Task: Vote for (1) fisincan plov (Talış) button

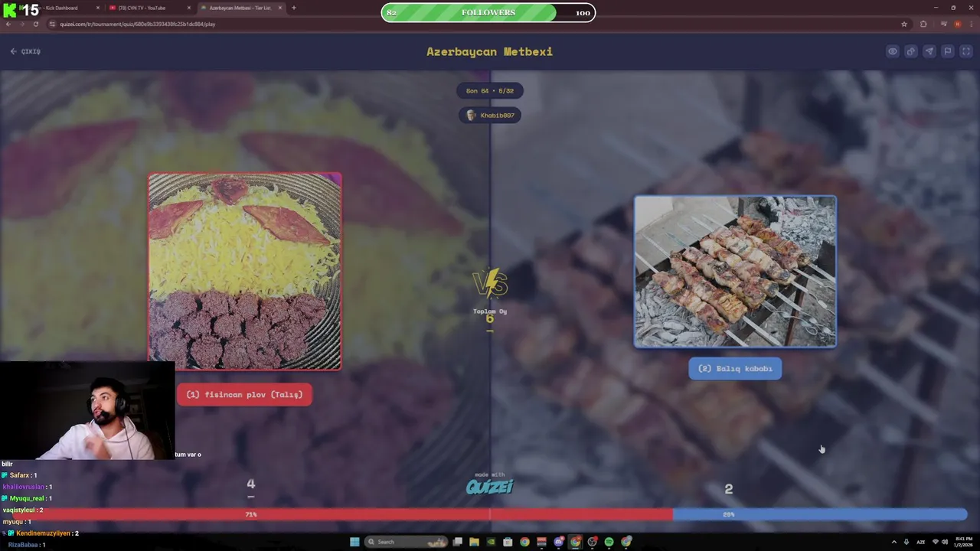Action: tap(244, 395)
